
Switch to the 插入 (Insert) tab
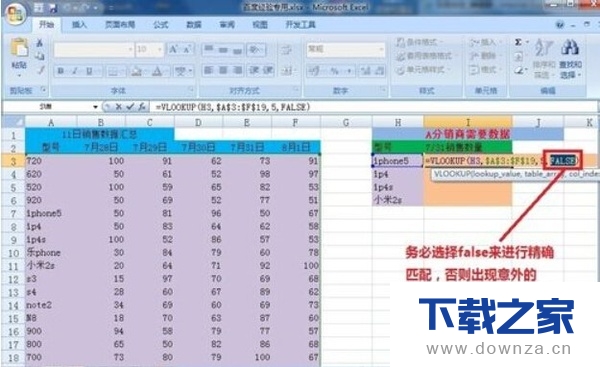pos(80,25)
